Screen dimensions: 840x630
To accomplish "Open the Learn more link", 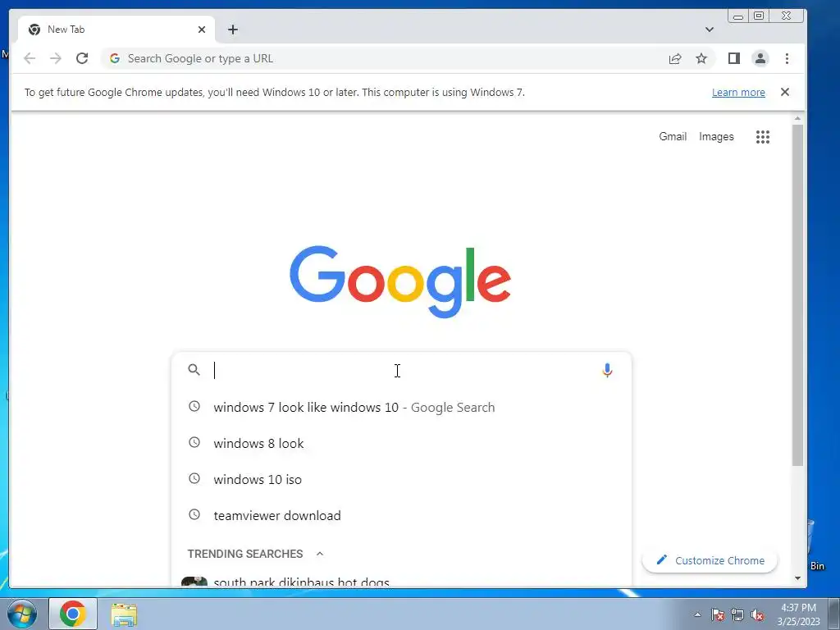I will (738, 92).
